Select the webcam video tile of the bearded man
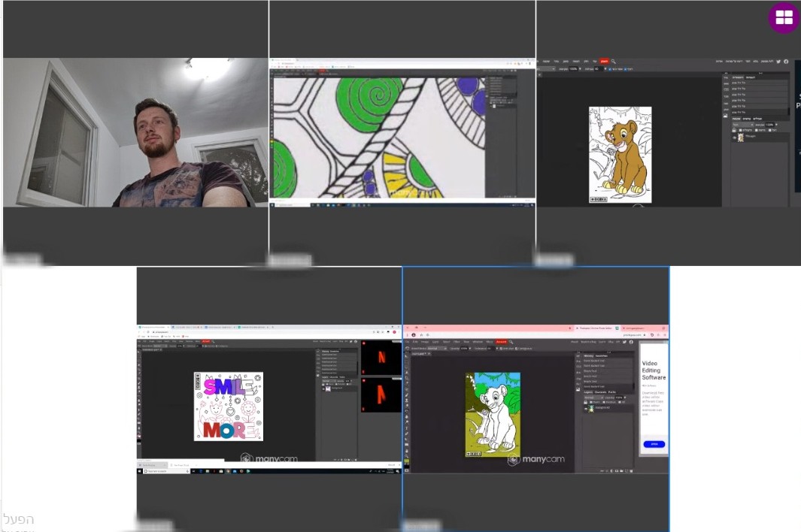801x532 pixels. tap(135, 132)
